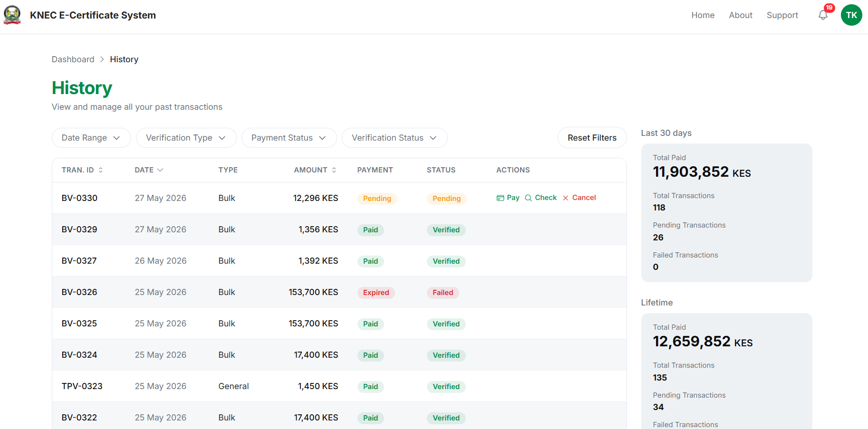Click the Type column header
The height and width of the screenshot is (429, 868).
tap(228, 170)
